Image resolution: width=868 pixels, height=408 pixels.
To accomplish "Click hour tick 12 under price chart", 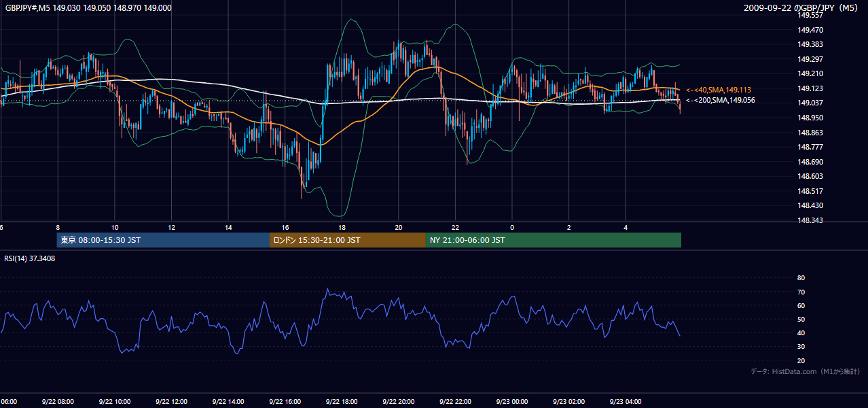I will coord(171,228).
